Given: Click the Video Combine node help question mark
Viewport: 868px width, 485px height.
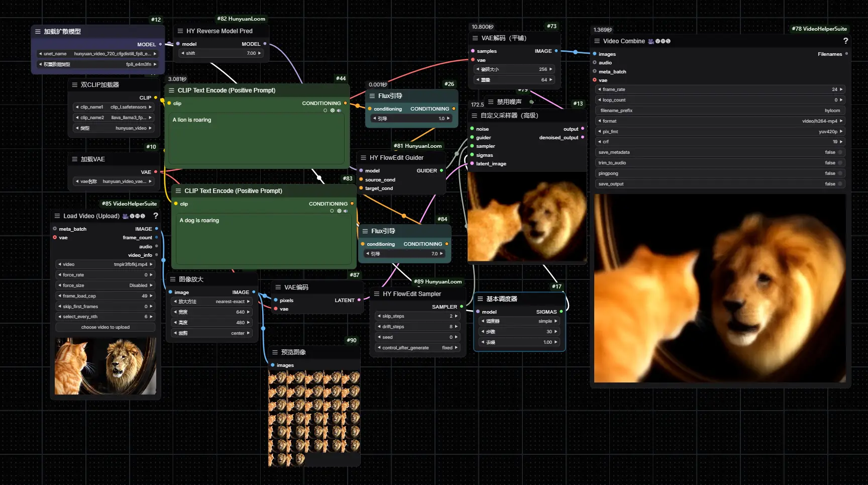Looking at the screenshot, I should pos(845,41).
